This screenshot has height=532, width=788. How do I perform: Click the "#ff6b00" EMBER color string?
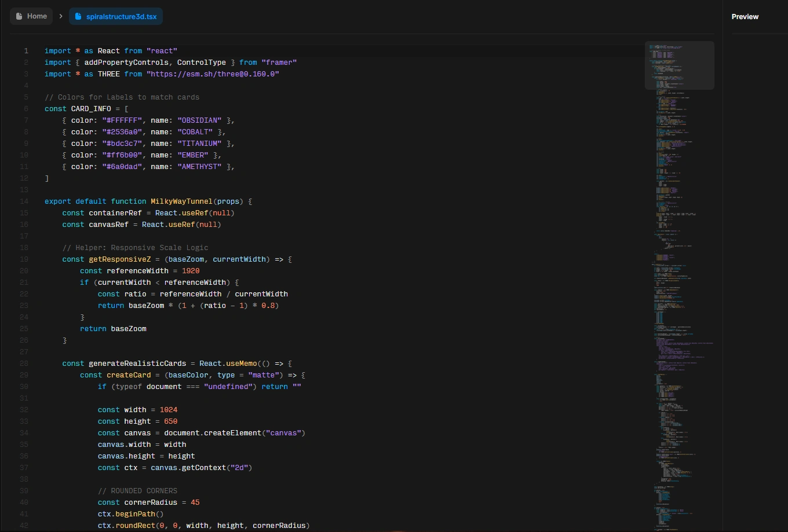click(x=122, y=155)
